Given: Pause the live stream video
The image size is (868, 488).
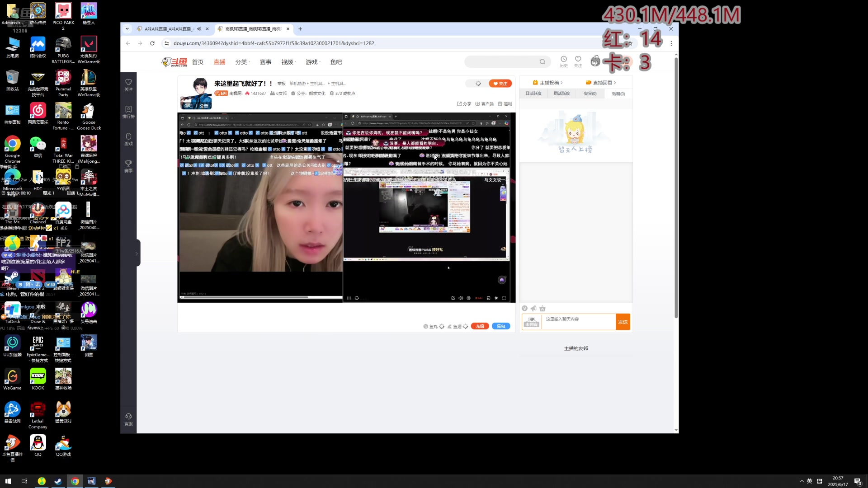Looking at the screenshot, I should [349, 298].
